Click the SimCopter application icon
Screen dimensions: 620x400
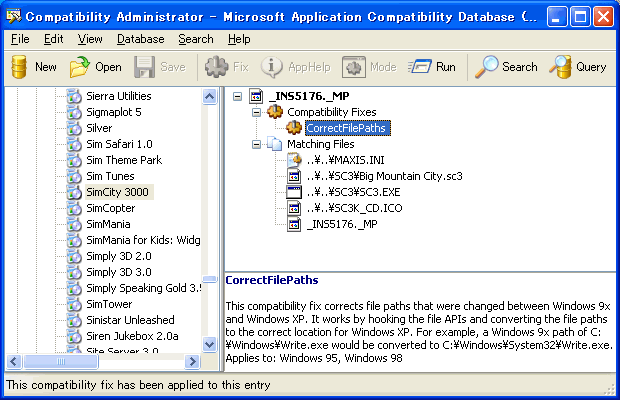coord(74,208)
